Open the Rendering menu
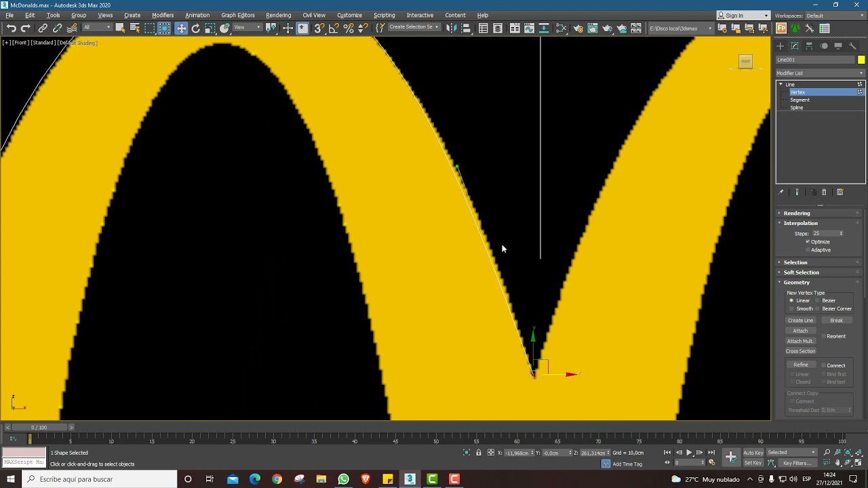This screenshot has height=488, width=868. pos(278,15)
